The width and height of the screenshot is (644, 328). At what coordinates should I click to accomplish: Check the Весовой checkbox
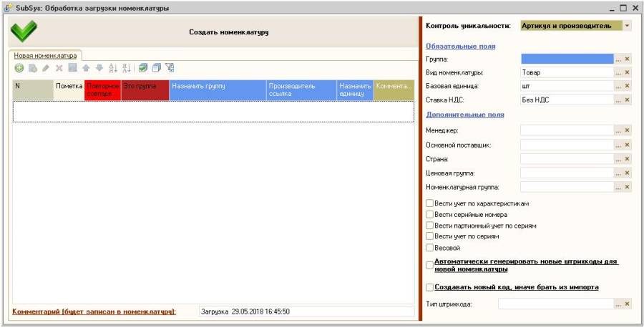pyautogui.click(x=429, y=247)
